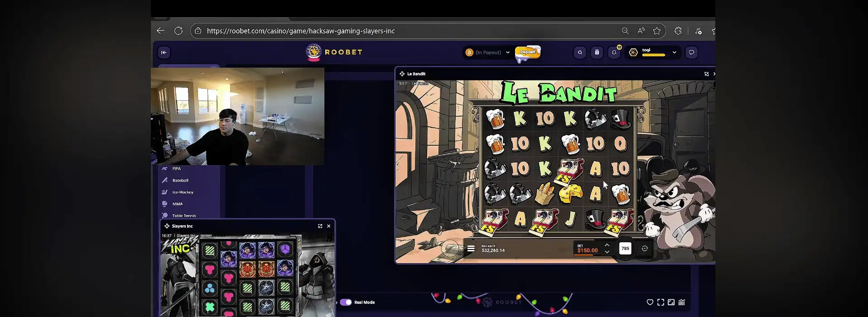The image size is (868, 317).
Task: Click the $150.00 bet value
Action: [588, 250]
